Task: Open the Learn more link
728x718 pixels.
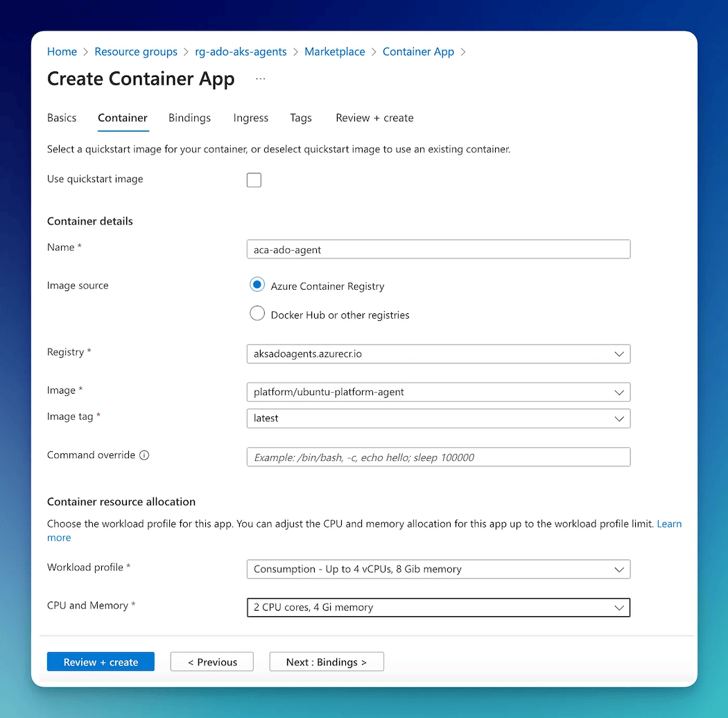Action: (669, 524)
